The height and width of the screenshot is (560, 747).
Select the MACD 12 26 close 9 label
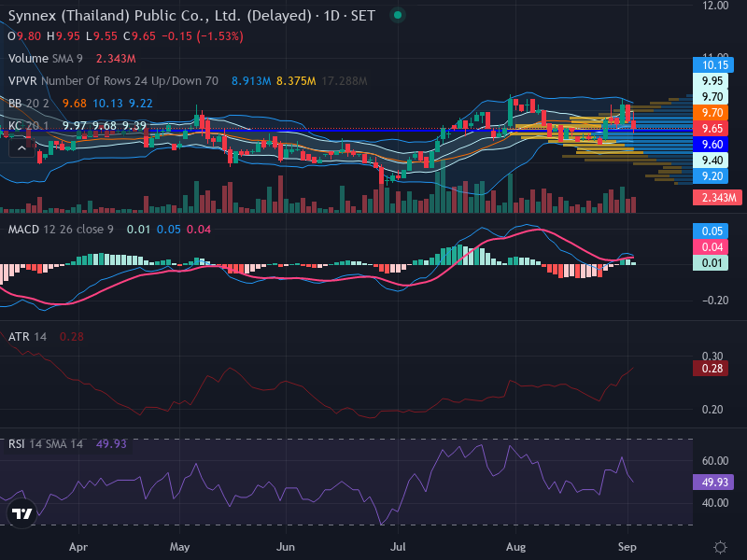click(x=61, y=230)
